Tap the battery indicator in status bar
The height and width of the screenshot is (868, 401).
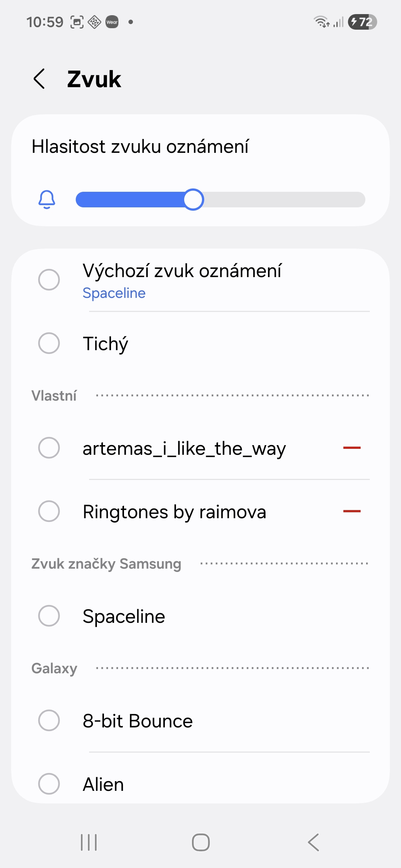(362, 22)
